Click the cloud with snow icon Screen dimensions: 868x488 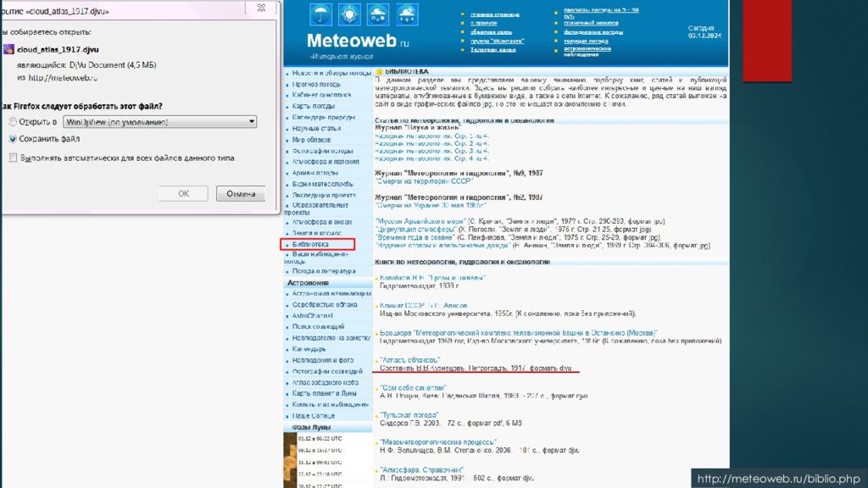click(x=378, y=15)
